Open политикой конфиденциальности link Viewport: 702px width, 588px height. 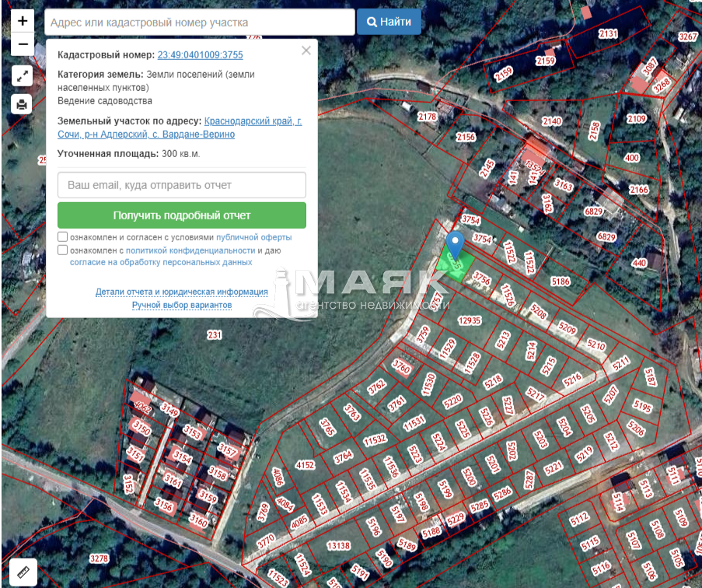190,250
